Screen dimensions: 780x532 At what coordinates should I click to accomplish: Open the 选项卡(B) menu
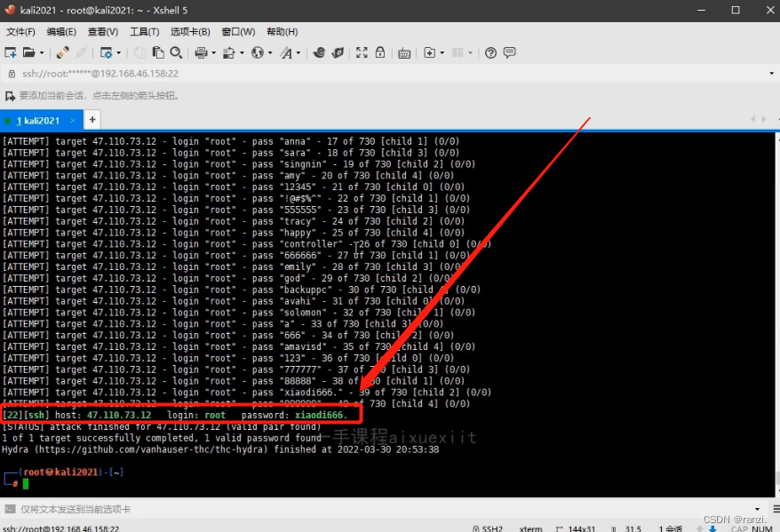tap(190, 32)
